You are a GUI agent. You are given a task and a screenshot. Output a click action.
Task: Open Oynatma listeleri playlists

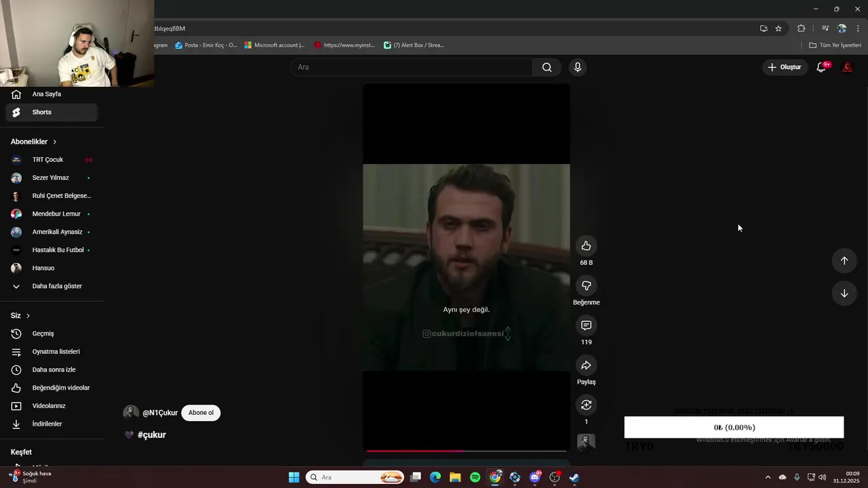click(52, 352)
